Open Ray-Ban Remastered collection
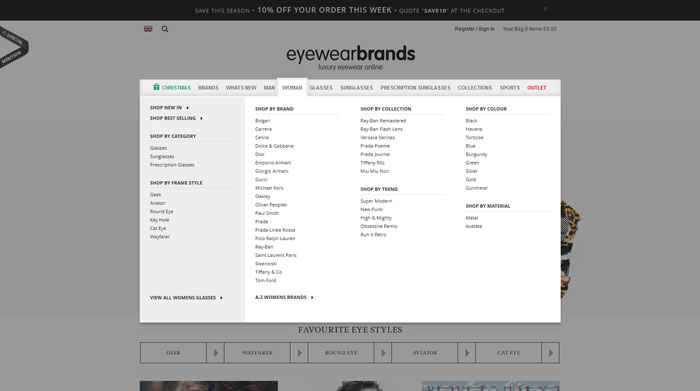This screenshot has height=391, width=700. (383, 121)
